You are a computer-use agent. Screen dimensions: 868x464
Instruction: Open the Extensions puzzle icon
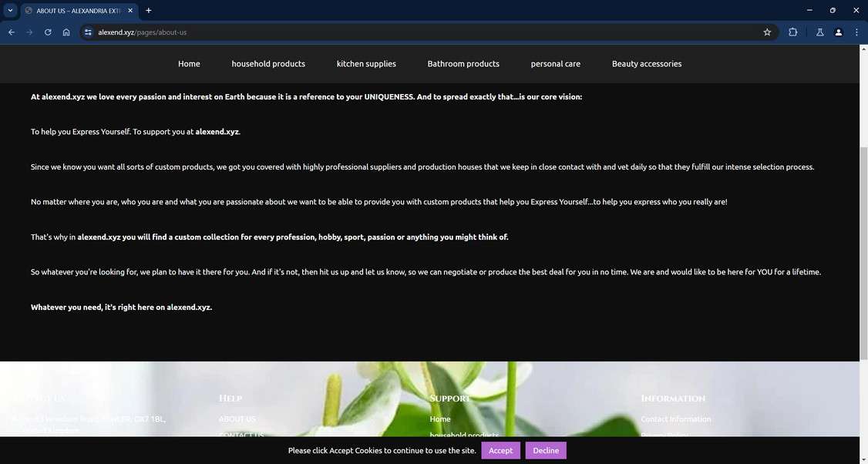(x=792, y=32)
